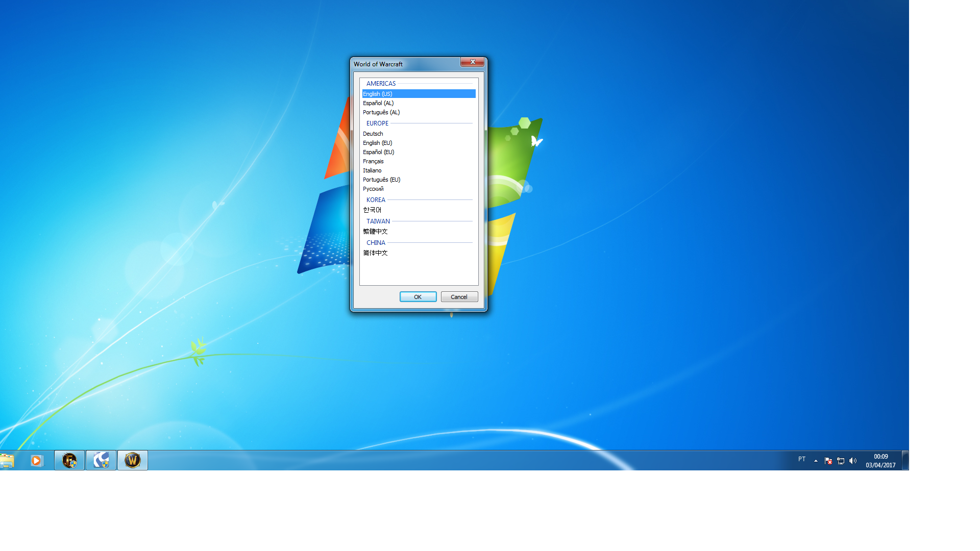The image size is (980, 551).
Task: Open the Action Center flag tray icon
Action: click(x=828, y=461)
